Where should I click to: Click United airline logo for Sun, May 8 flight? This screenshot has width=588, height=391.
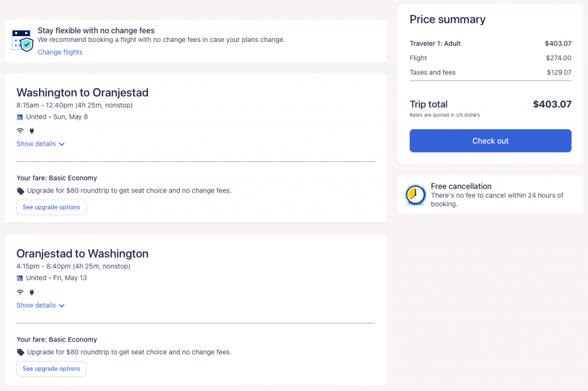click(20, 117)
